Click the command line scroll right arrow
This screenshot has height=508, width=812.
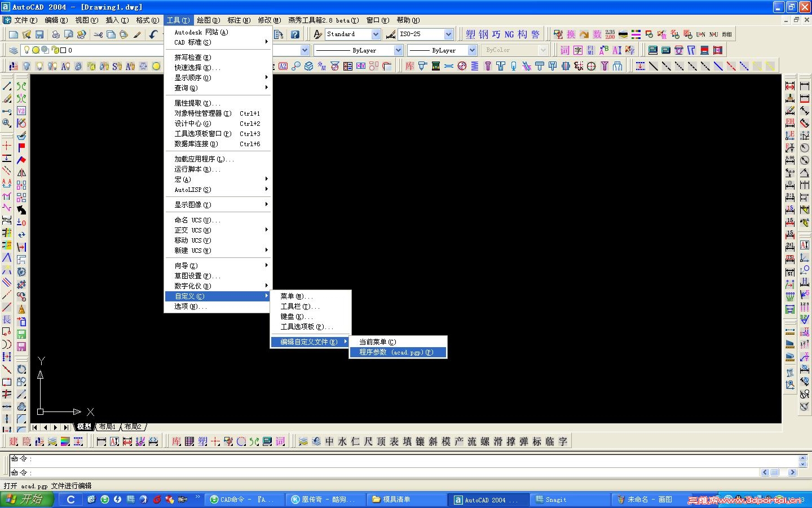point(792,472)
